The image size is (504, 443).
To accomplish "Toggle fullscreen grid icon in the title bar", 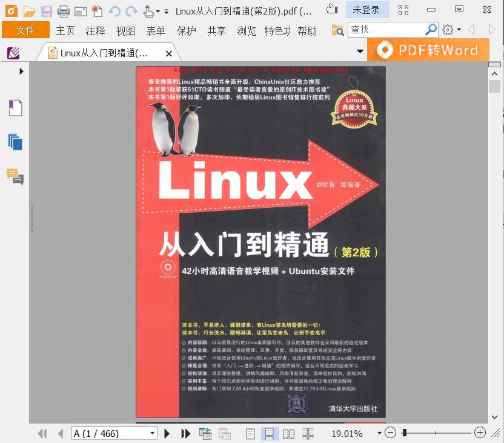I will 403,10.
